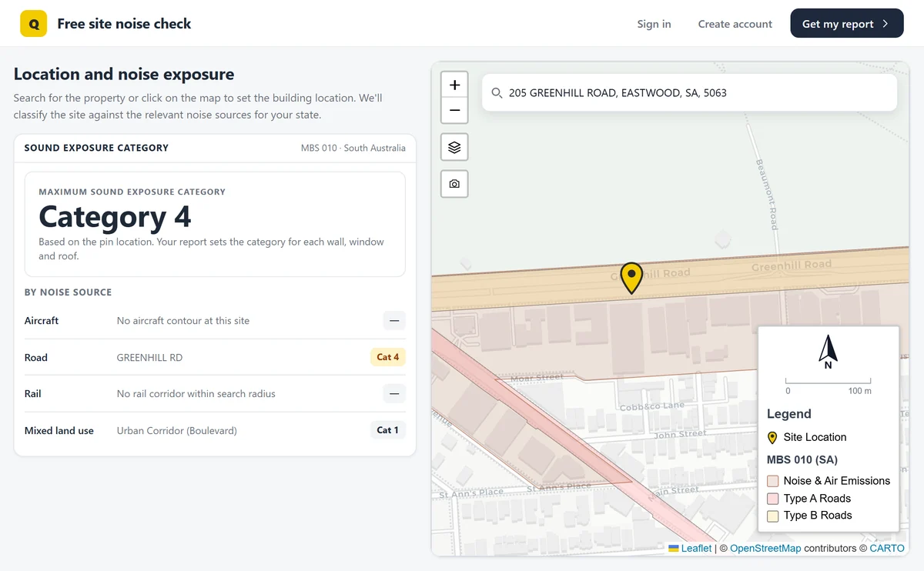Open the map layers control

click(x=454, y=147)
